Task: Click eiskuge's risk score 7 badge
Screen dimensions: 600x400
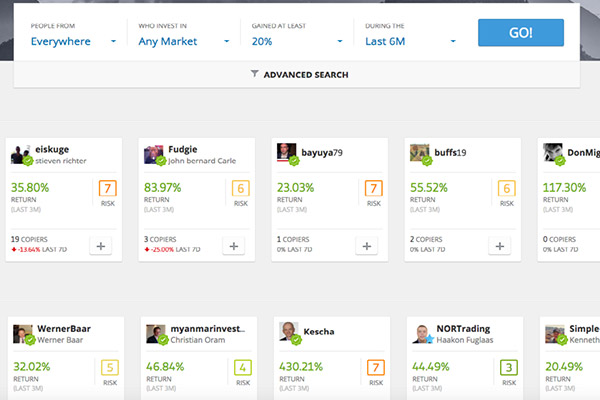Action: click(108, 188)
